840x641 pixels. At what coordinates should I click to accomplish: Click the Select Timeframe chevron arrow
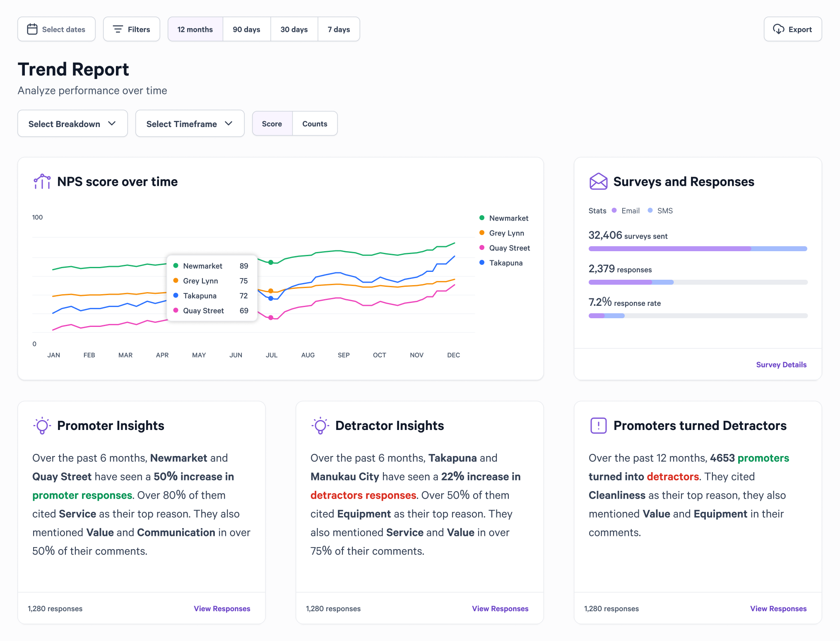(x=229, y=123)
